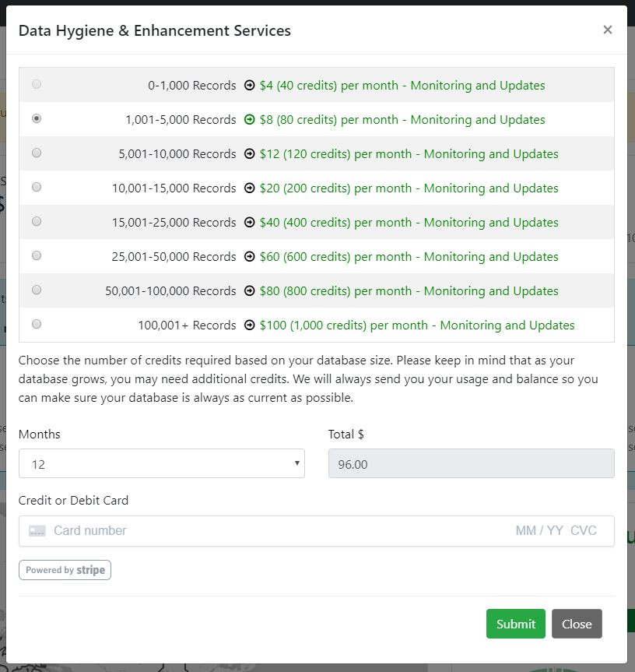Click the Total $ amount field
Screen dimensions: 635x672
471,463
